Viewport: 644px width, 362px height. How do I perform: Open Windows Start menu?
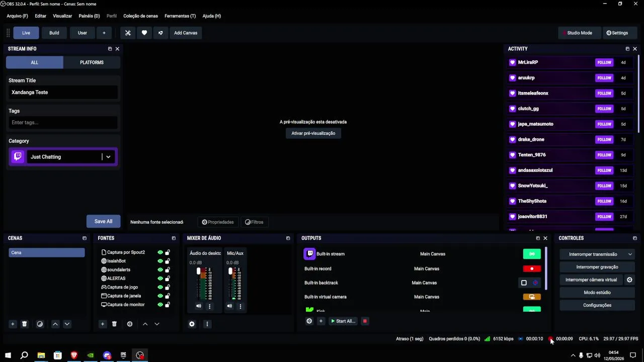[x=8, y=355]
